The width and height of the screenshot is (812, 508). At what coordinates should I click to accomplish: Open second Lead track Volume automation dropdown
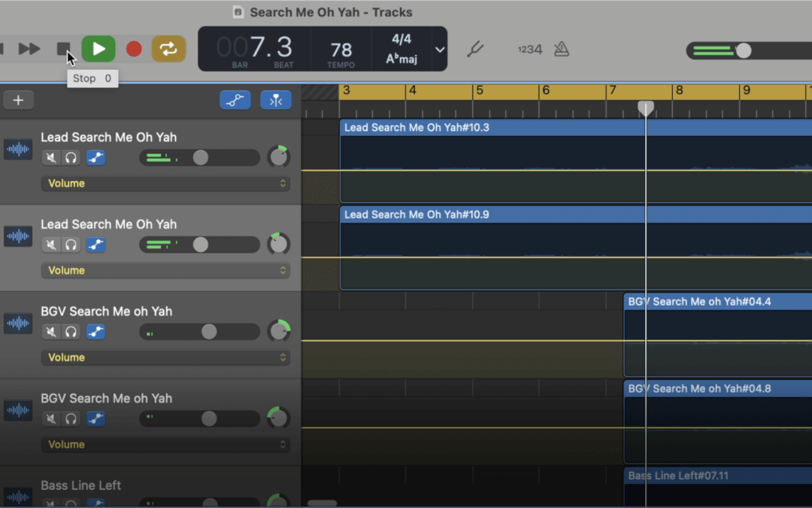tap(165, 271)
